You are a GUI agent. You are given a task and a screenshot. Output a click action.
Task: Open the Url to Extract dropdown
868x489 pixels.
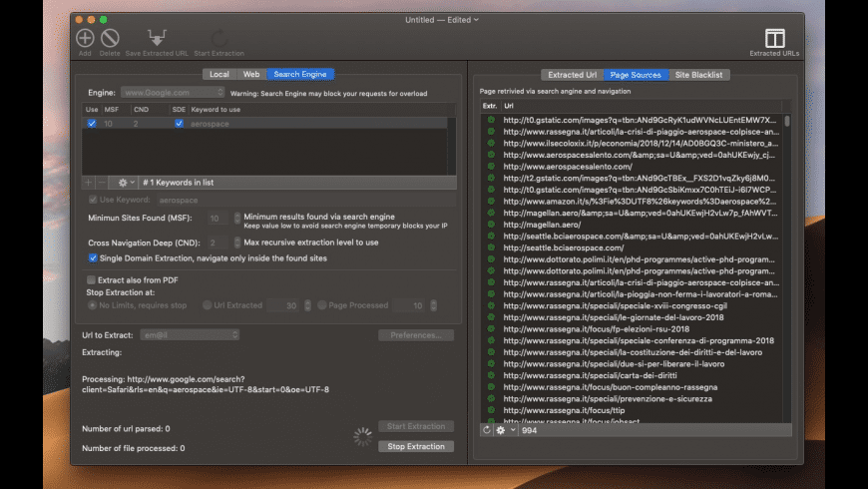coord(190,335)
